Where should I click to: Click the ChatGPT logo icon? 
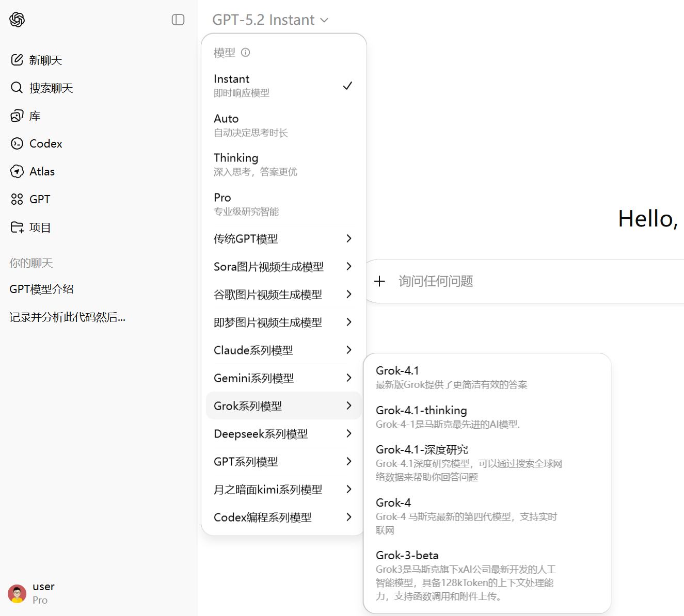click(17, 20)
